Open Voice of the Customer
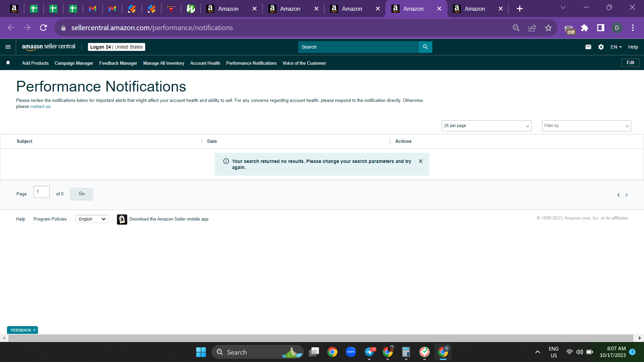 [x=304, y=63]
